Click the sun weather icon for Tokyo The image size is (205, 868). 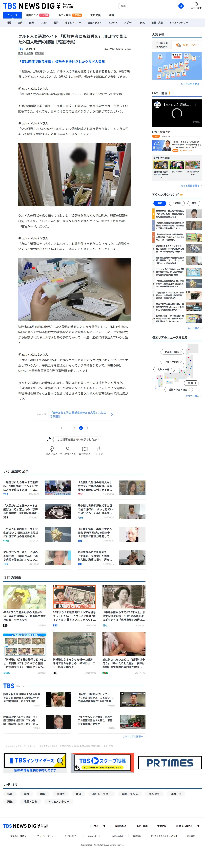pos(178,45)
